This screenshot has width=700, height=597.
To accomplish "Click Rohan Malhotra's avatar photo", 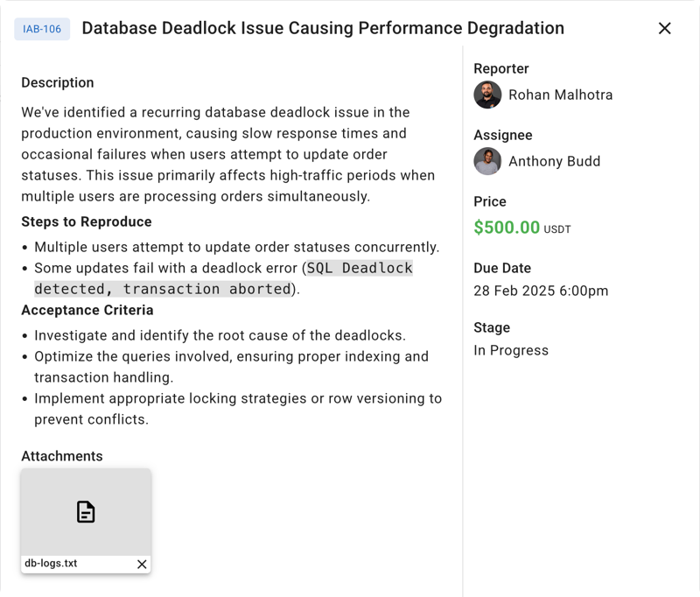I will coord(487,95).
